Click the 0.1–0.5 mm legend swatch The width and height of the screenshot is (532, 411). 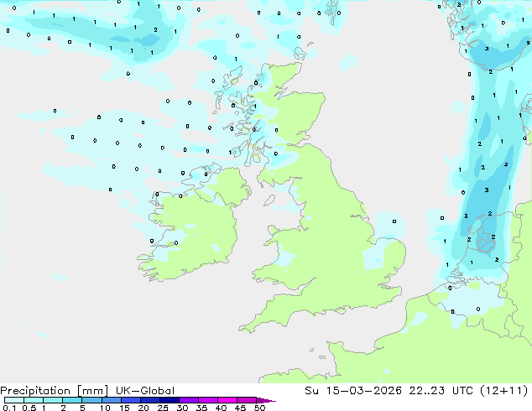[14, 400]
